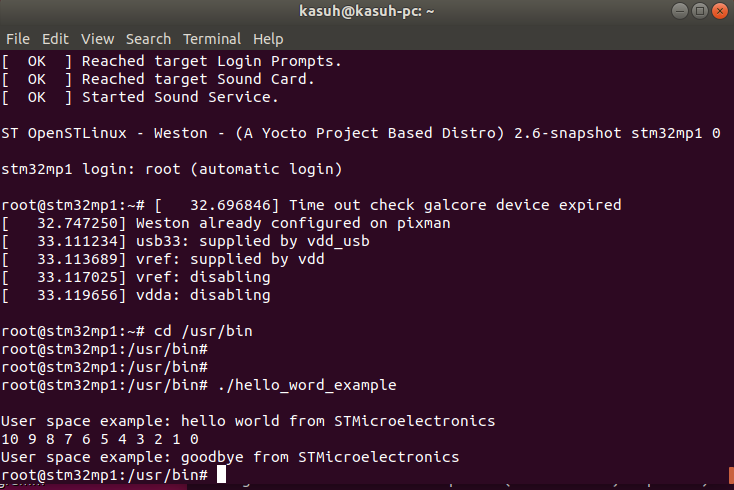Click the ./hello_word_example command text
This screenshot has width=734, height=490.
point(307,385)
